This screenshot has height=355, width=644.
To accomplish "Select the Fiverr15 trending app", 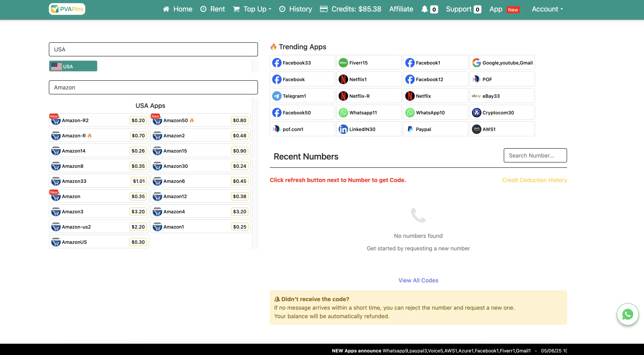I will tap(369, 63).
